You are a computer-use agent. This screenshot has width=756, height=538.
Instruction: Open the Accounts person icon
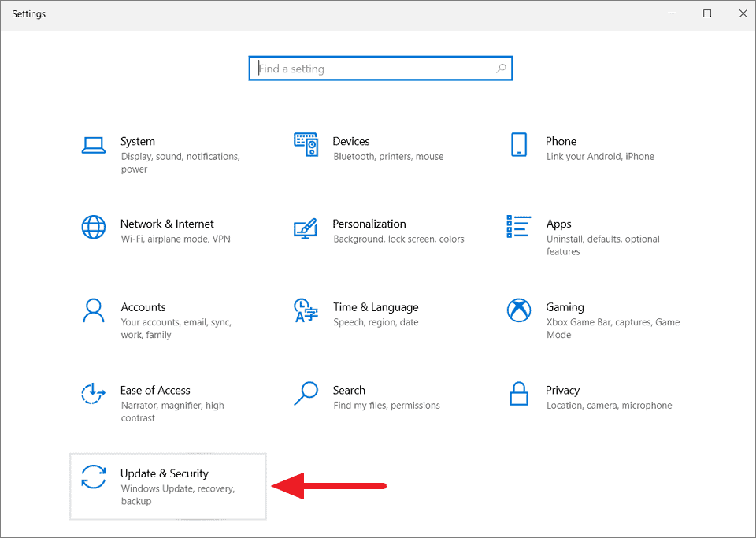click(94, 310)
